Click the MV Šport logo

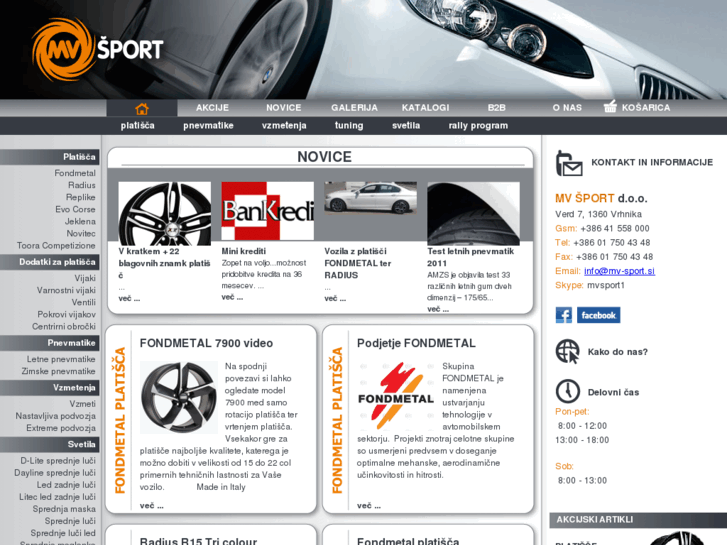coord(97,49)
